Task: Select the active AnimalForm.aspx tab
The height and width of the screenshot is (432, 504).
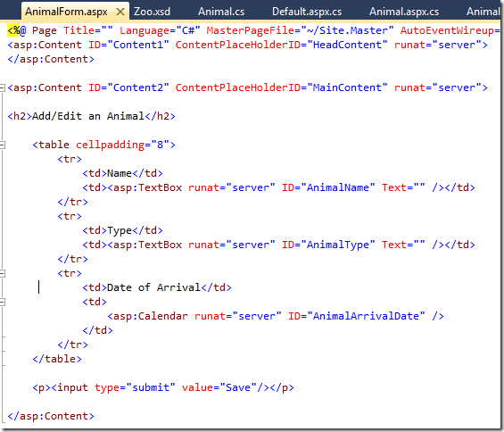Action: (x=66, y=12)
